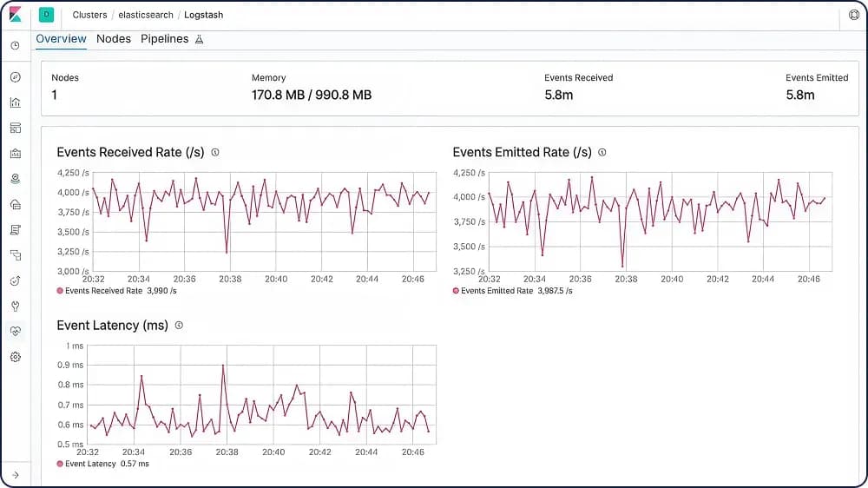Open Management gear icon in sidebar
This screenshot has width=868, height=488.
[15, 357]
